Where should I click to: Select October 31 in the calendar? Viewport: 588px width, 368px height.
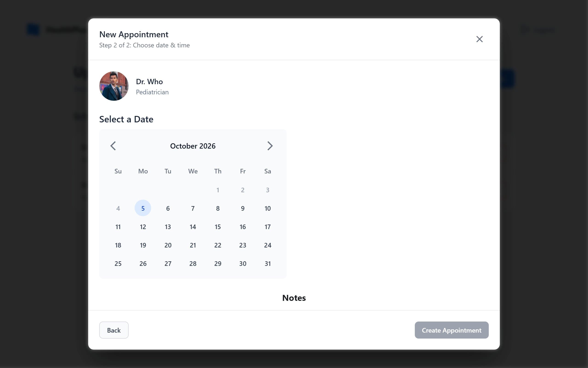pyautogui.click(x=268, y=263)
